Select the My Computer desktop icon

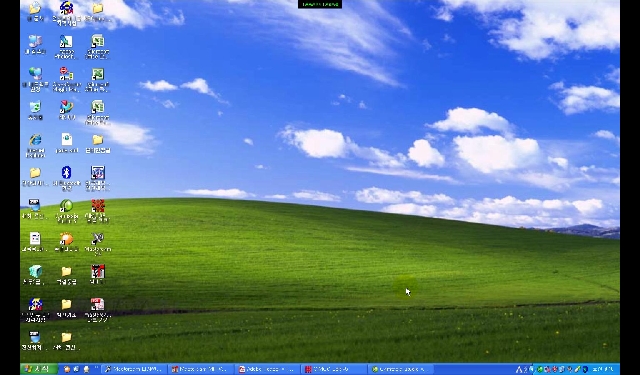[35, 44]
